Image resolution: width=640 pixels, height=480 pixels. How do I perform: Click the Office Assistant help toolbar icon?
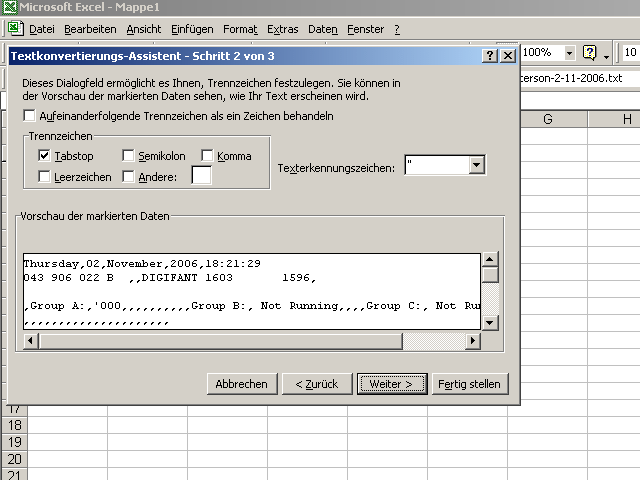click(590, 52)
